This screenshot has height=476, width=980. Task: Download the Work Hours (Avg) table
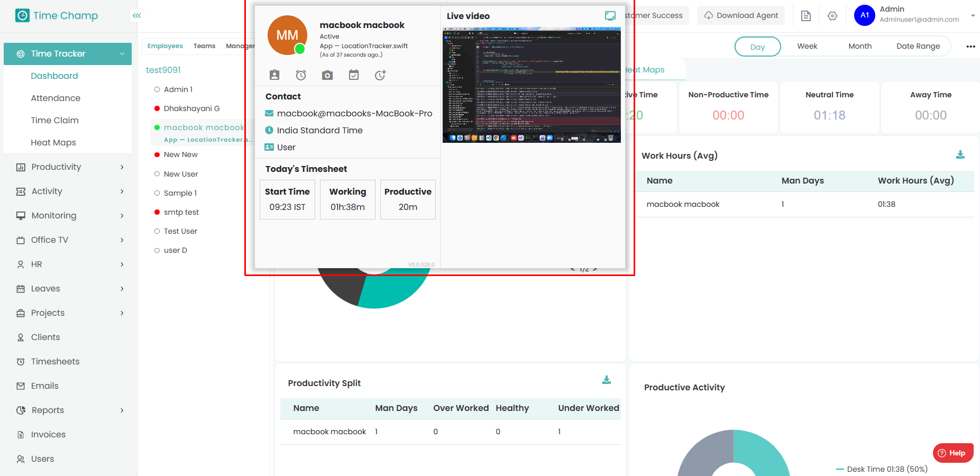click(960, 154)
